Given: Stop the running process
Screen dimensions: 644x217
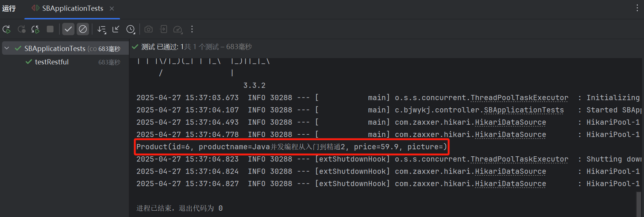Looking at the screenshot, I should click(50, 29).
